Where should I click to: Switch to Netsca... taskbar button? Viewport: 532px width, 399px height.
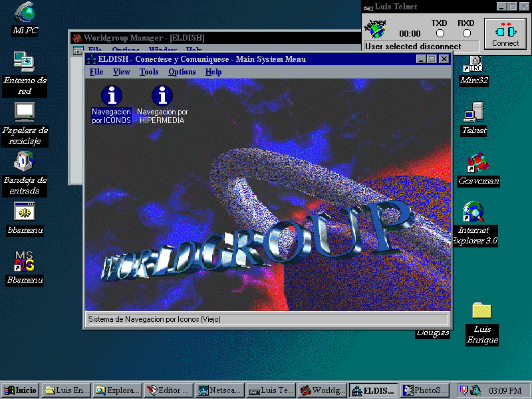(220, 390)
